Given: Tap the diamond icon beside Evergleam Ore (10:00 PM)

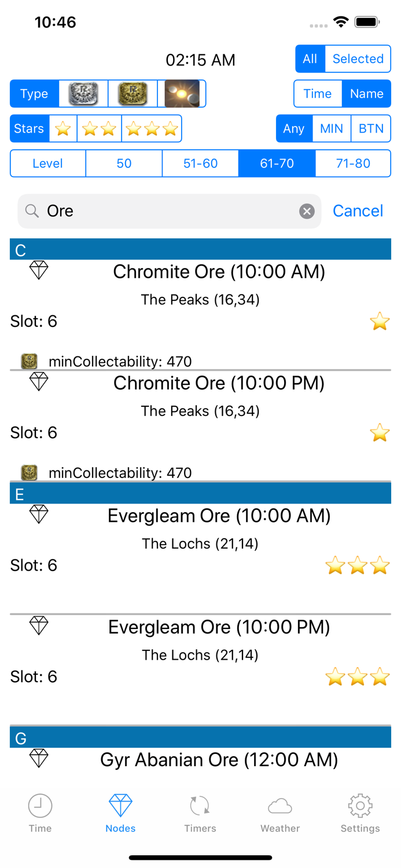Looking at the screenshot, I should pyautogui.click(x=38, y=626).
